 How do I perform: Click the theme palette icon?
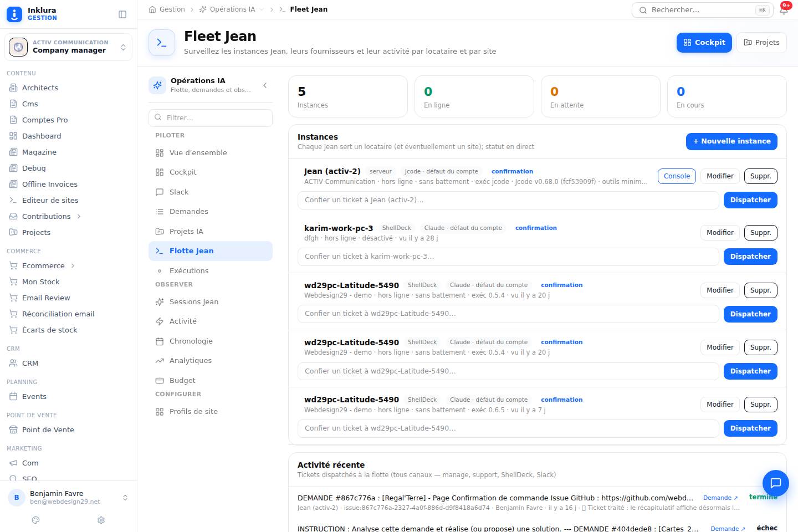coord(36,520)
